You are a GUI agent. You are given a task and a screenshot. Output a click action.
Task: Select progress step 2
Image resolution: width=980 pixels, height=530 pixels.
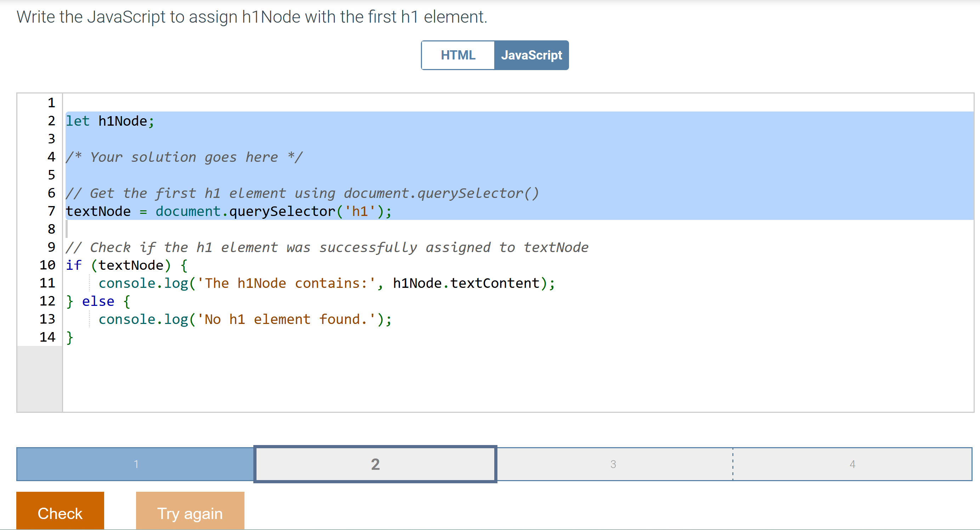coord(375,464)
